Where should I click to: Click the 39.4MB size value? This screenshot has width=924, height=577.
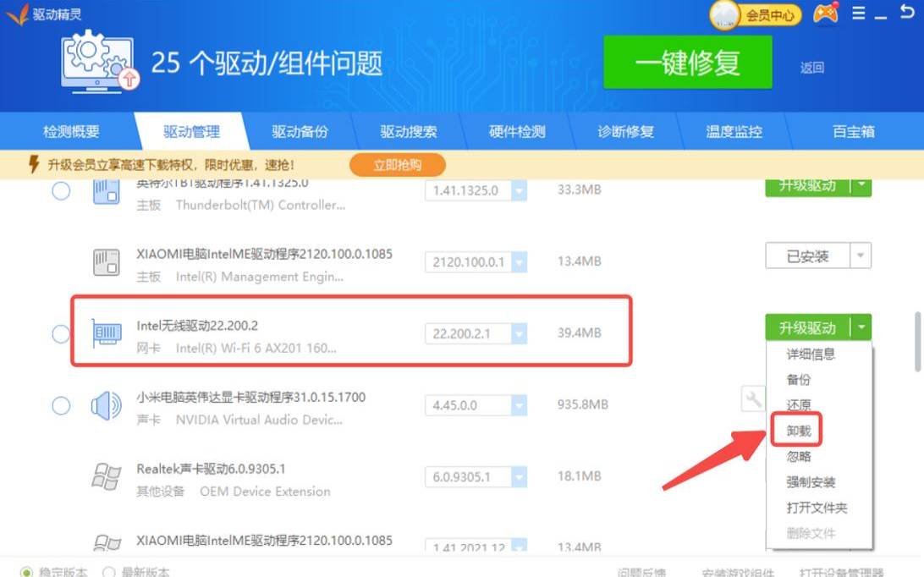580,333
